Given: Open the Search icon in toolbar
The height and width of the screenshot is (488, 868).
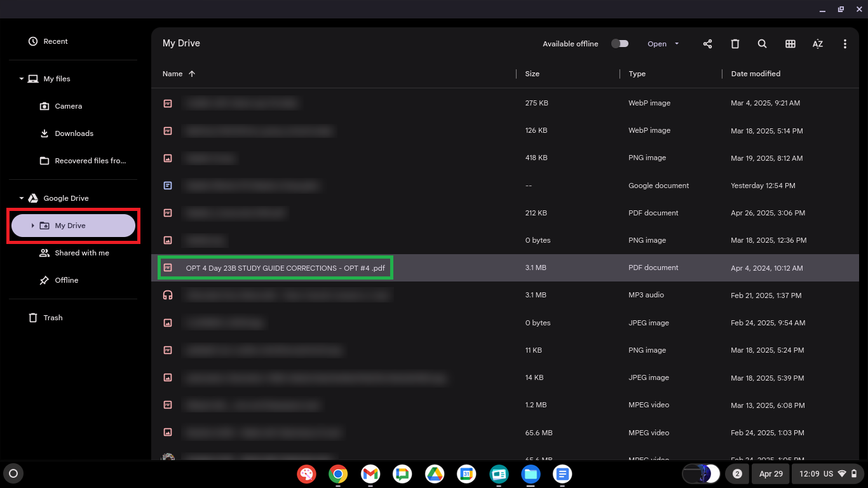Looking at the screenshot, I should (x=762, y=44).
